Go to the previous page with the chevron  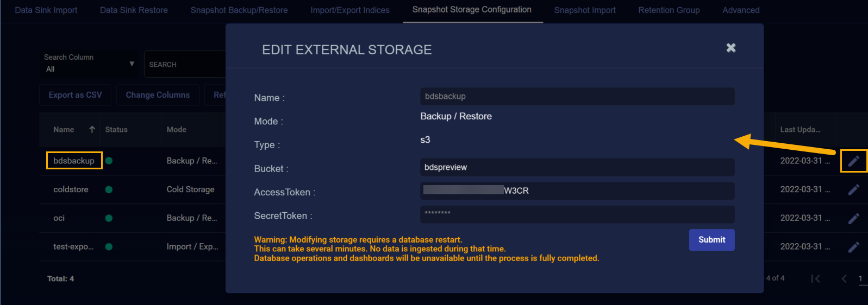(x=844, y=278)
